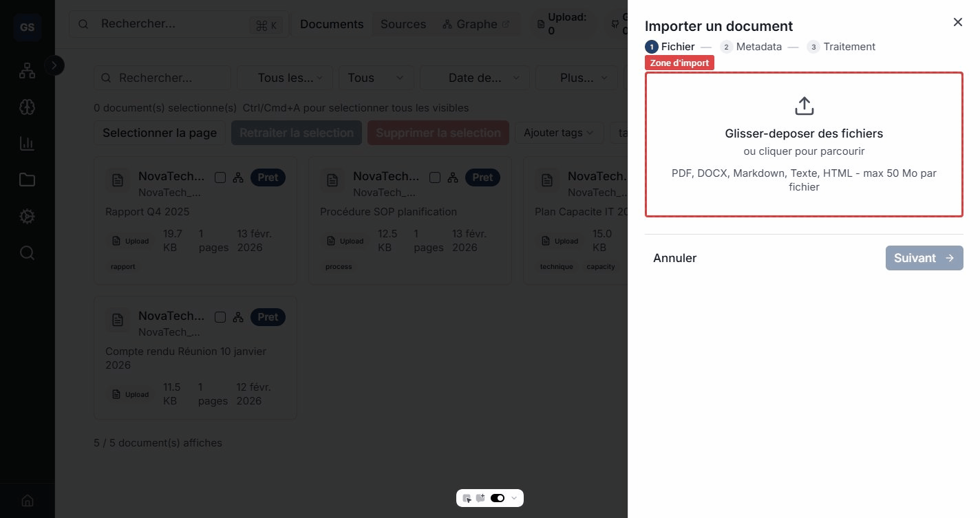Expand the Tous les... filter dropdown
Image resolution: width=980 pixels, height=518 pixels.
coord(285,78)
